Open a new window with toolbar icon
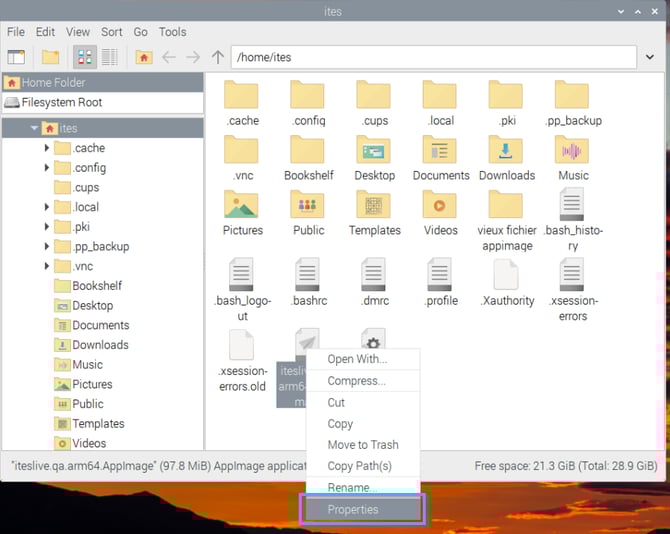The width and height of the screenshot is (670, 534). tap(16, 57)
